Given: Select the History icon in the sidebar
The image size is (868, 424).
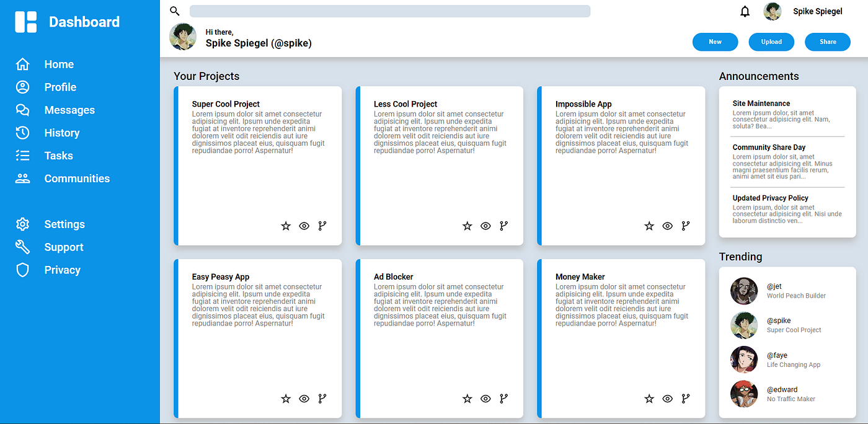Looking at the screenshot, I should click(22, 133).
